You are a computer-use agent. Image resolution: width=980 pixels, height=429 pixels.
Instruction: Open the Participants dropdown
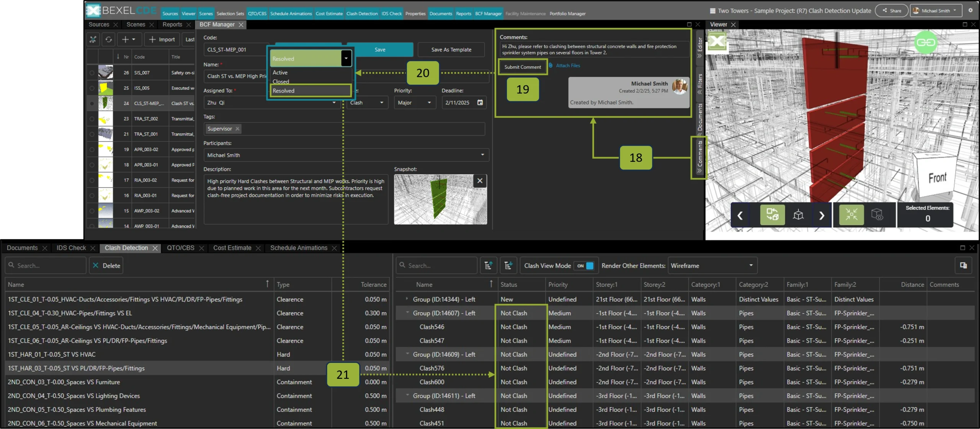(x=346, y=155)
